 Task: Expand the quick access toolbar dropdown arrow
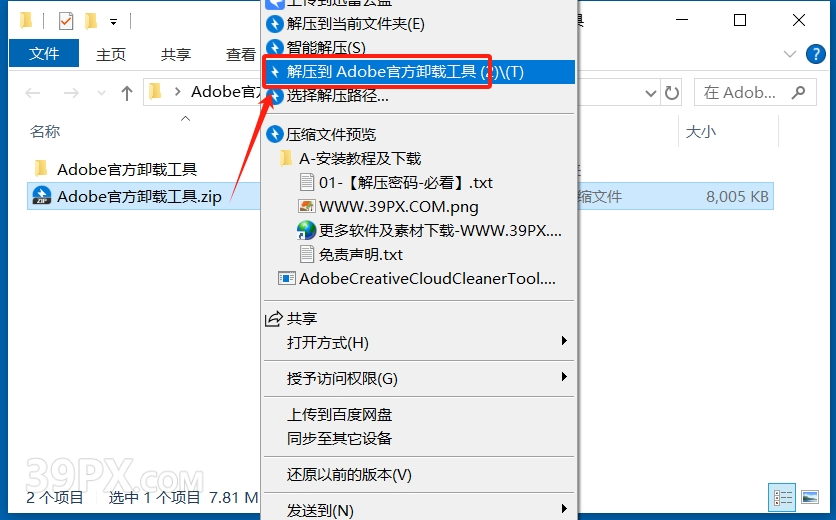point(113,22)
